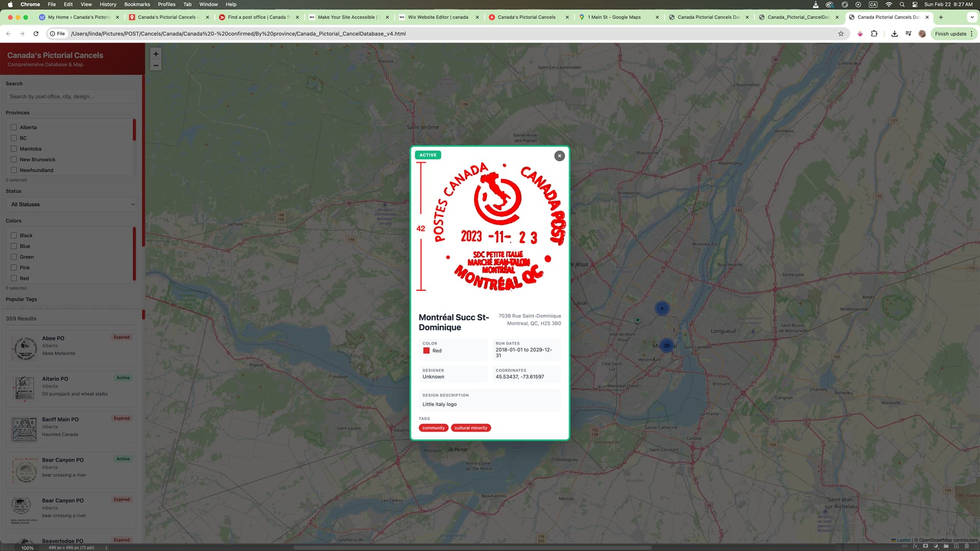Open the Bookmarks menu
Viewport: 980px width, 551px height.
(137, 4)
